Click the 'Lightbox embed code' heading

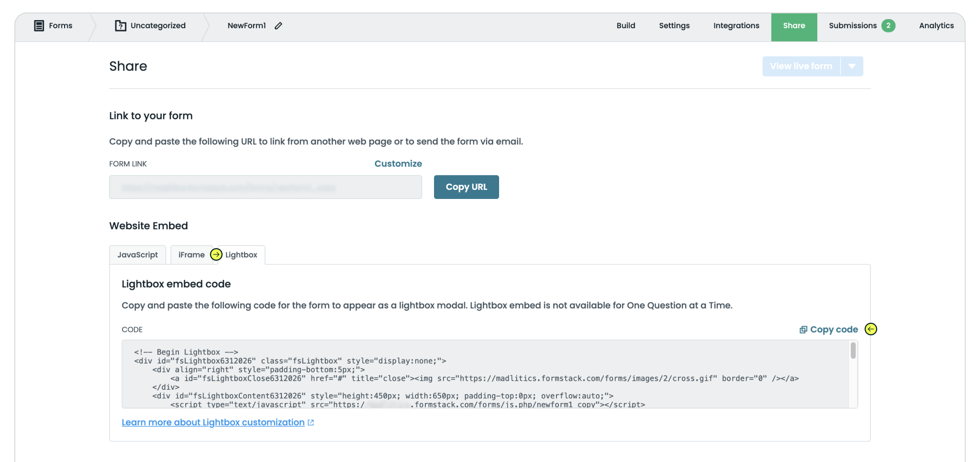(x=176, y=284)
